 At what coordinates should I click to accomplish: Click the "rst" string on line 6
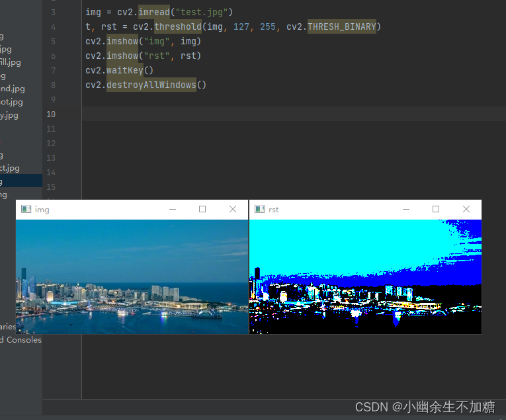point(157,56)
